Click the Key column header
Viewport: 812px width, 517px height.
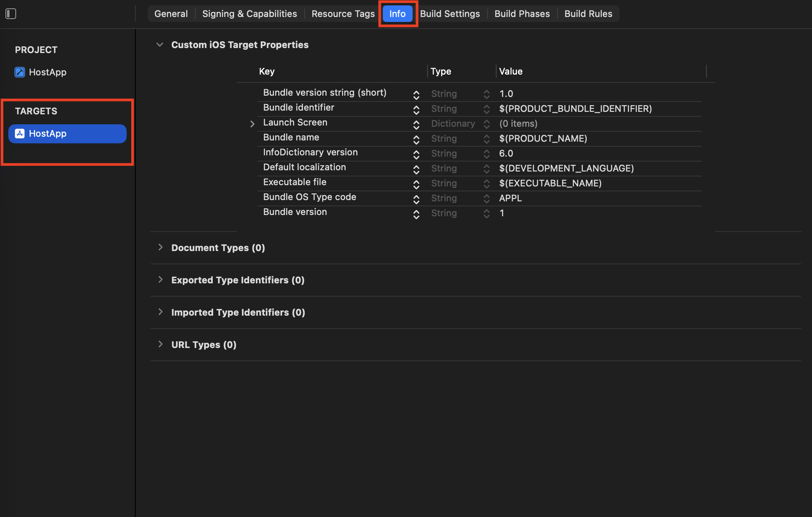(267, 71)
